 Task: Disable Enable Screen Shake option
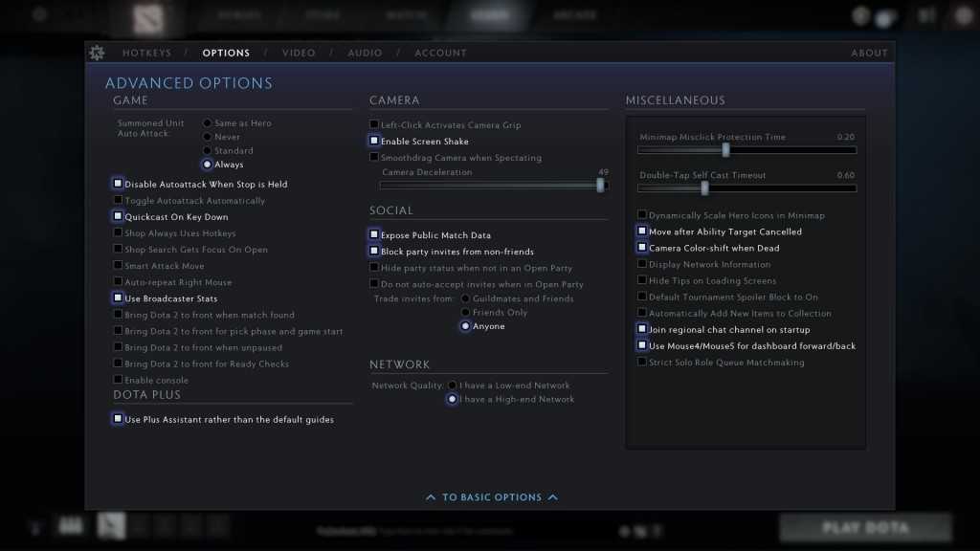pyautogui.click(x=374, y=142)
